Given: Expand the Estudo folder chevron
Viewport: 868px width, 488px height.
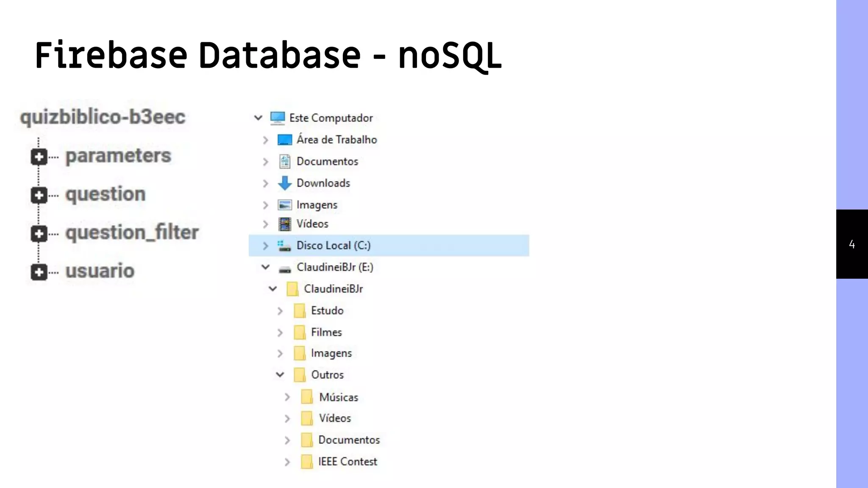Looking at the screenshot, I should click(x=280, y=311).
